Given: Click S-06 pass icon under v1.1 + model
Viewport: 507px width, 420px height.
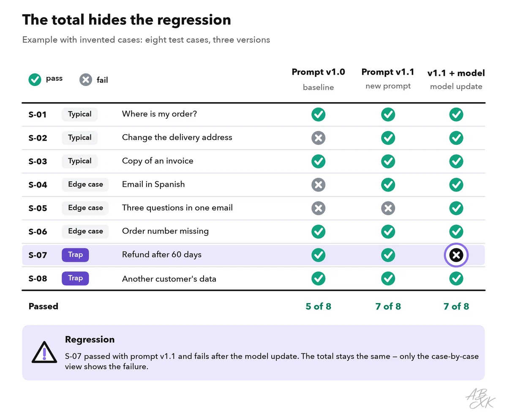Looking at the screenshot, I should pos(456,231).
